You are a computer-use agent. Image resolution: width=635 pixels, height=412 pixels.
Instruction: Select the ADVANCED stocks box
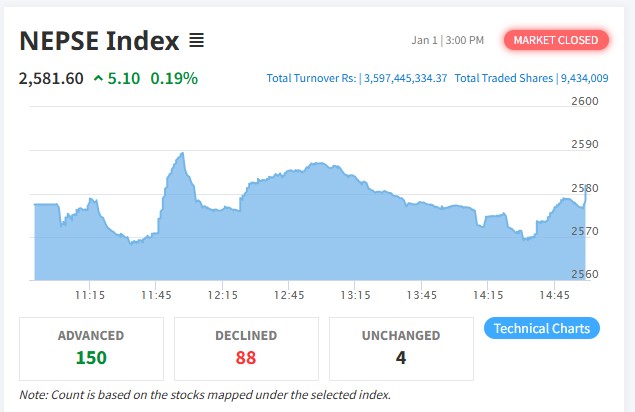(92, 349)
